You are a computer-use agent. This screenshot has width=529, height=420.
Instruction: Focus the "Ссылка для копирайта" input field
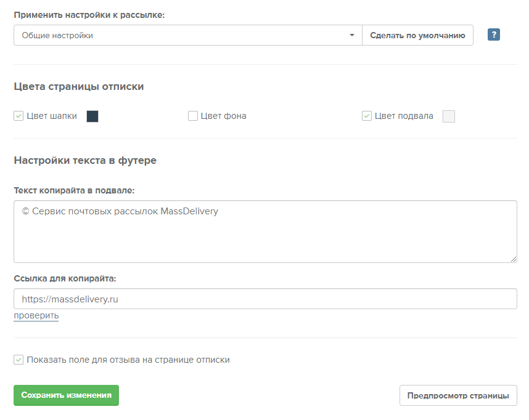(x=265, y=299)
